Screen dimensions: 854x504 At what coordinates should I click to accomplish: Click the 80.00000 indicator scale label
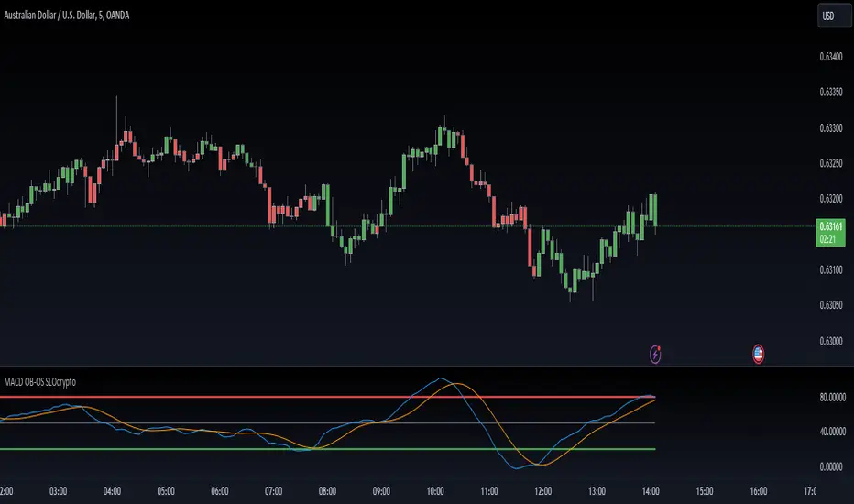(x=832, y=398)
